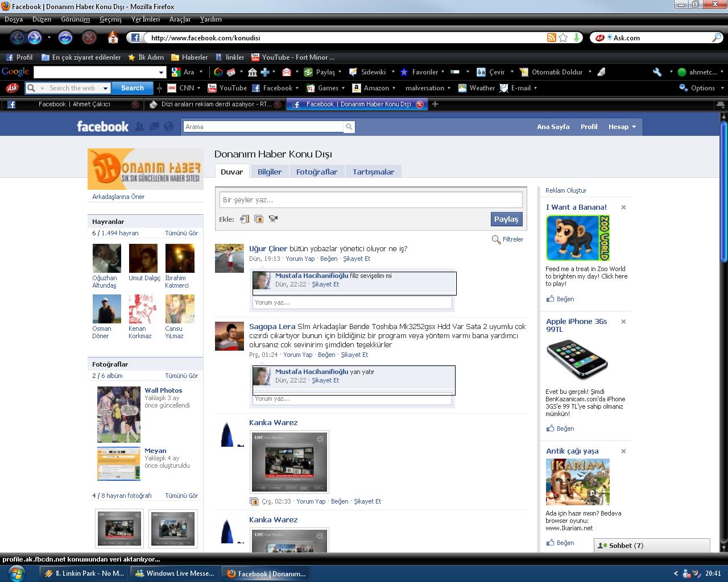Click the Filtreler magnifier link

[507, 239]
